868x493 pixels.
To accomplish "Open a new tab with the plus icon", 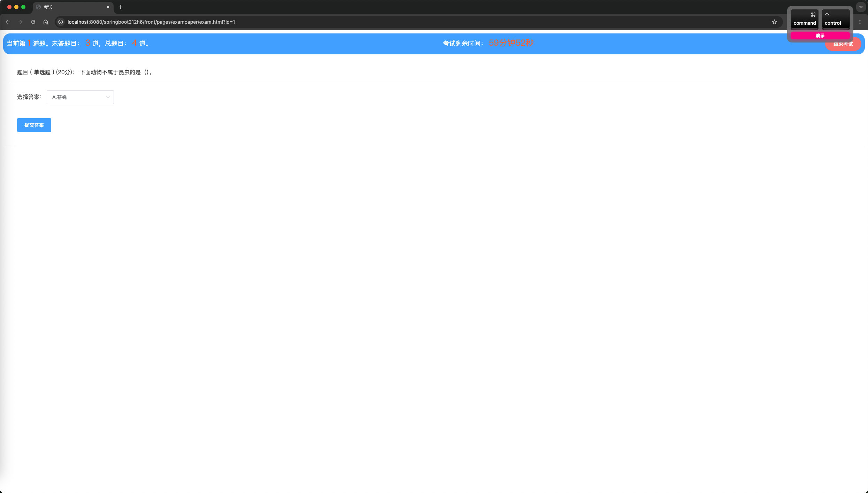I will (121, 7).
